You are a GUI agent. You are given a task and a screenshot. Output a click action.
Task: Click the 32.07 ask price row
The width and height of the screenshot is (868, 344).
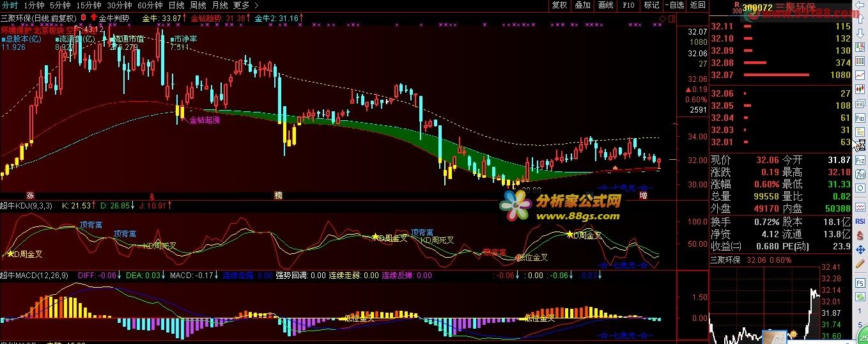coord(781,75)
